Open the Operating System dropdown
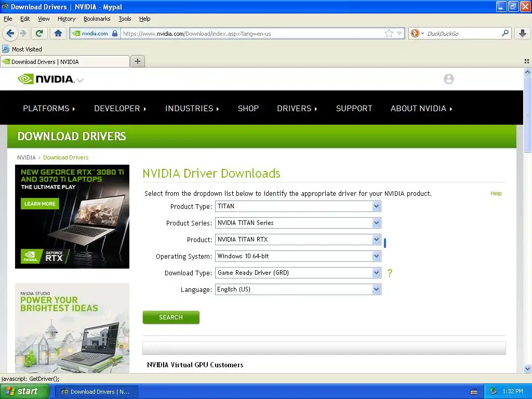This screenshot has height=399, width=532. 298,256
